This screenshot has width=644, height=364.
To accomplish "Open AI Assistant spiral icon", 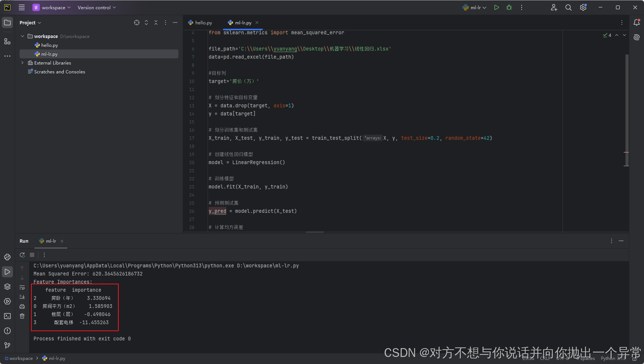I will pos(637,37).
